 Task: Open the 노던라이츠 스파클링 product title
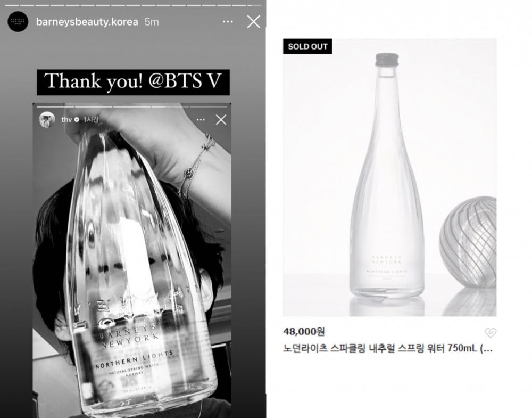coord(388,348)
